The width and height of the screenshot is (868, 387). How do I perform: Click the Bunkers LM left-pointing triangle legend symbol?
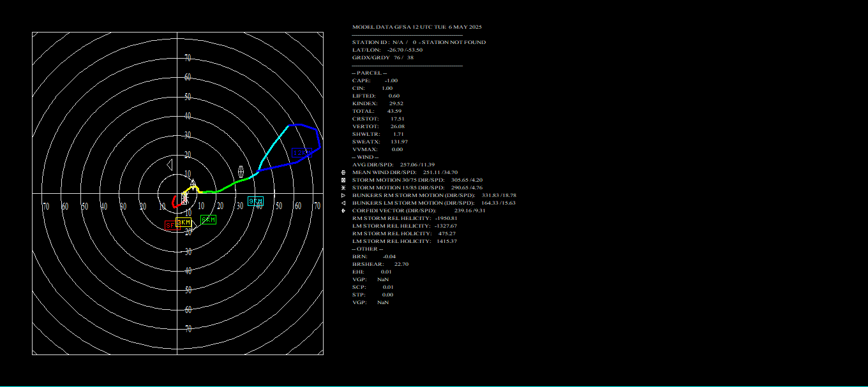(x=343, y=203)
